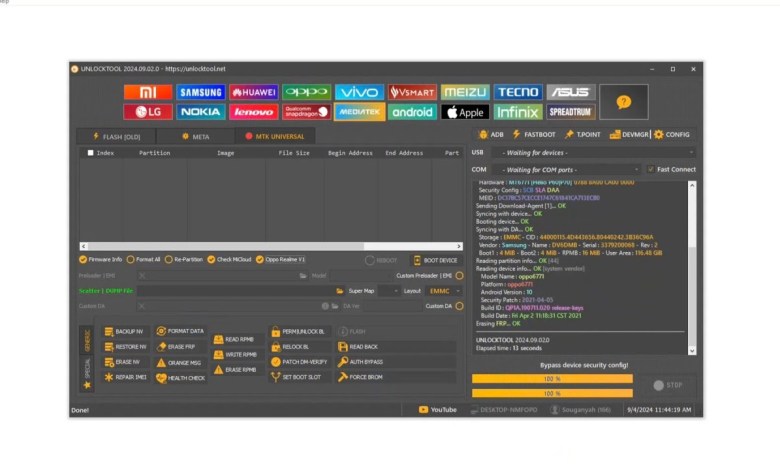Select the Samsung brand logo
The image size is (780, 470).
click(200, 92)
